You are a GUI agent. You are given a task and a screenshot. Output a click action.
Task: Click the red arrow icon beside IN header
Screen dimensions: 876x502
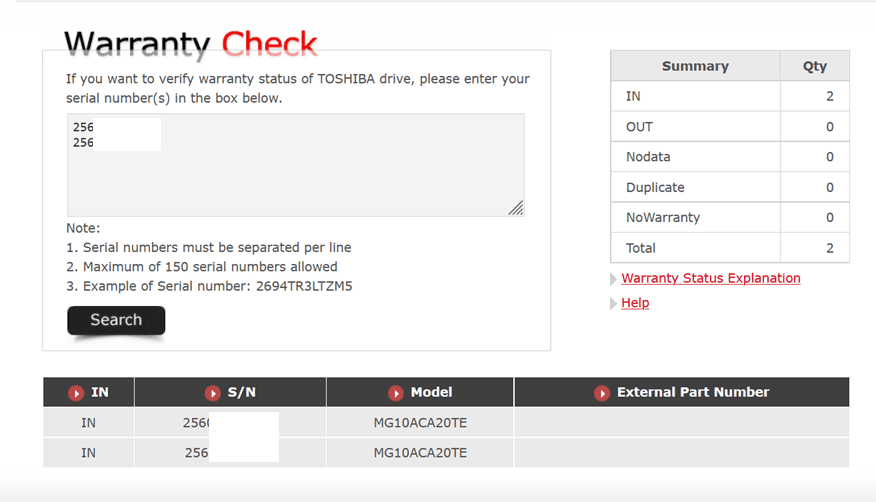point(76,393)
